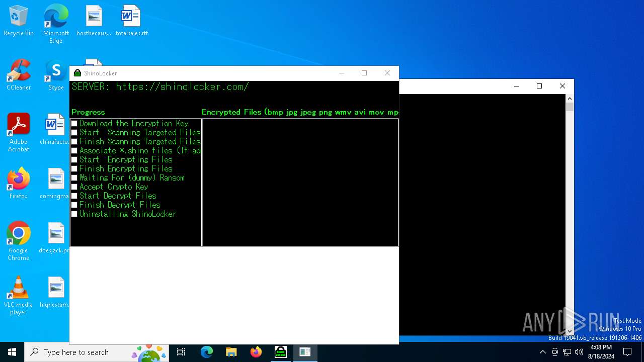This screenshot has width=644, height=362.
Task: Open the Recycle Bin desktop icon
Action: click(x=19, y=21)
